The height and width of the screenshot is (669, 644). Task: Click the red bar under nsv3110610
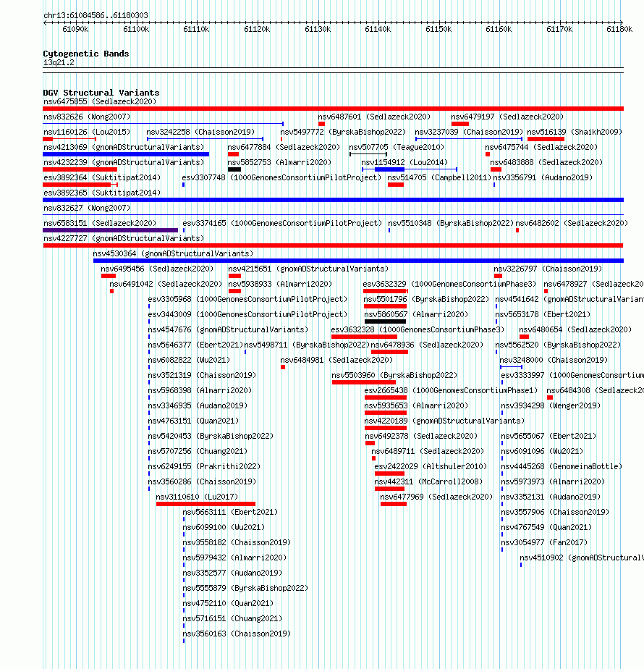pyautogui.click(x=206, y=505)
